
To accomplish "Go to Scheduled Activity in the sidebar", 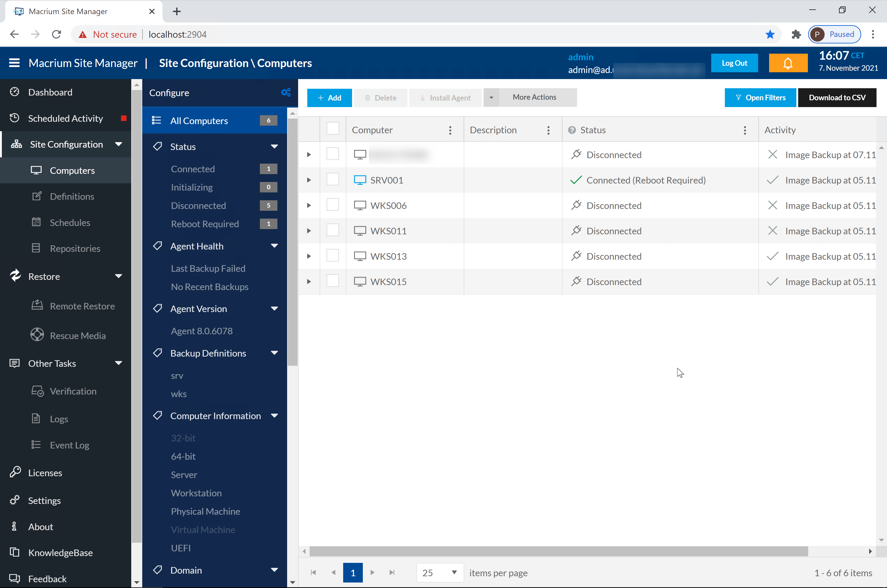I will tap(65, 119).
